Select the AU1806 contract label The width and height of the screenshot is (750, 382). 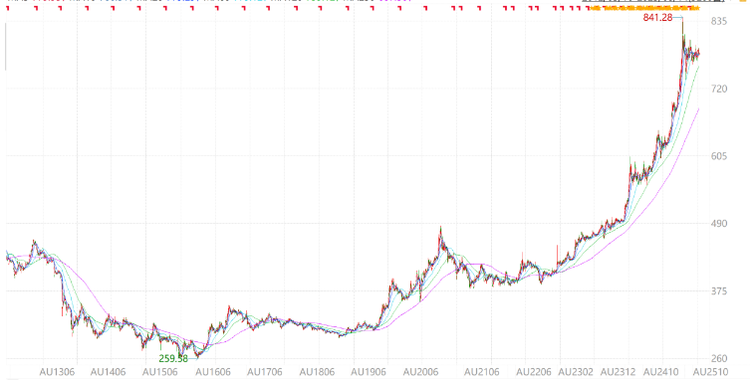pos(317,372)
